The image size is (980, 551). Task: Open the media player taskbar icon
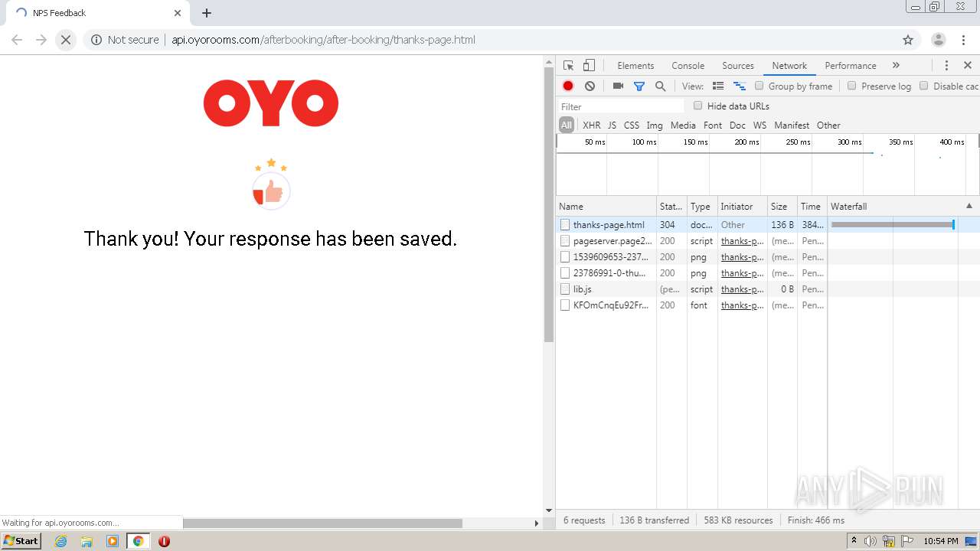point(113,541)
